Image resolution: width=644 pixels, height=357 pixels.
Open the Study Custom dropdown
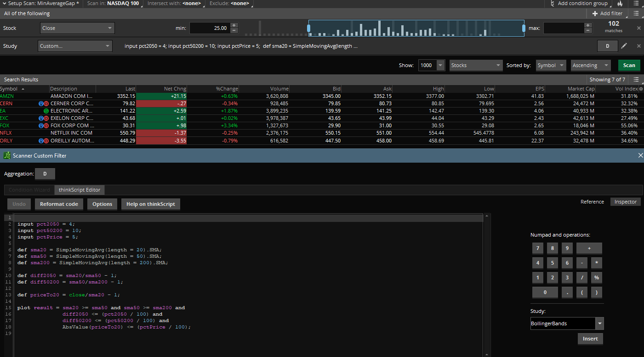pyautogui.click(x=75, y=46)
